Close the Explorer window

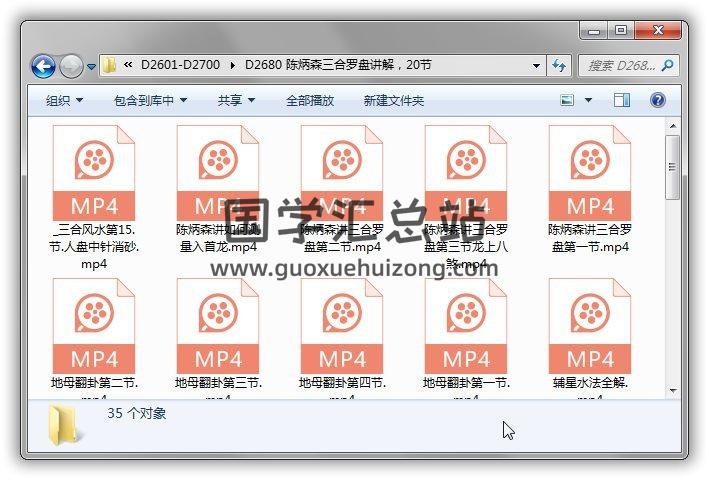(657, 31)
